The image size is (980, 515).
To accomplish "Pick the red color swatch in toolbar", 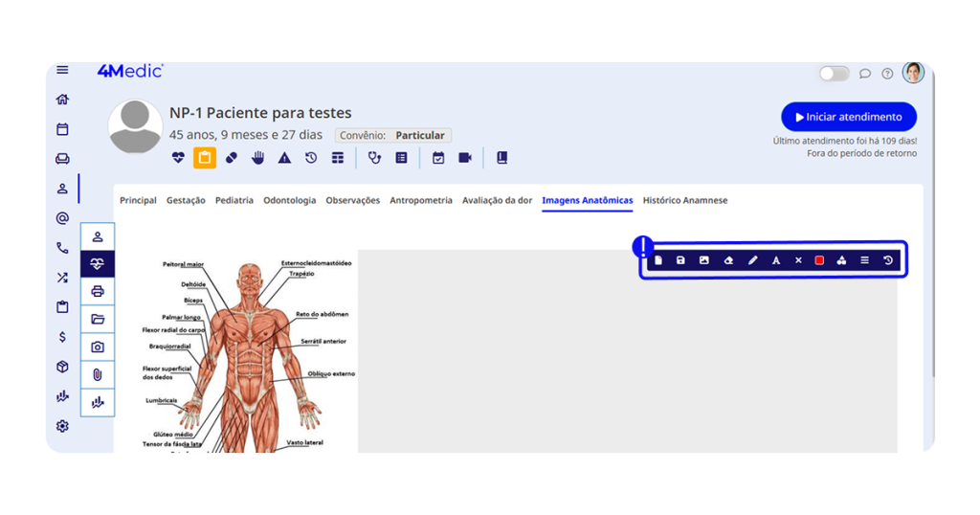I will coord(819,260).
